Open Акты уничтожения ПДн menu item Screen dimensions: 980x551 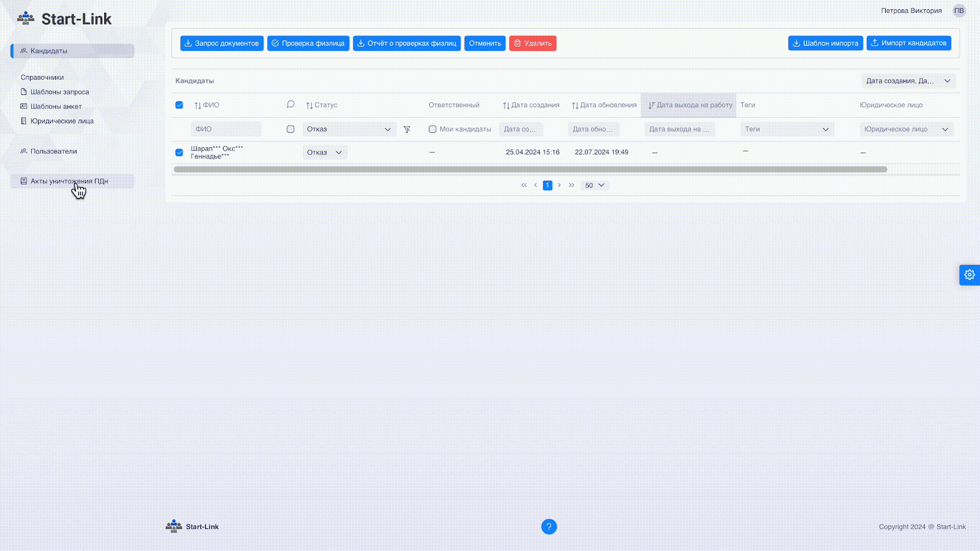pos(72,181)
